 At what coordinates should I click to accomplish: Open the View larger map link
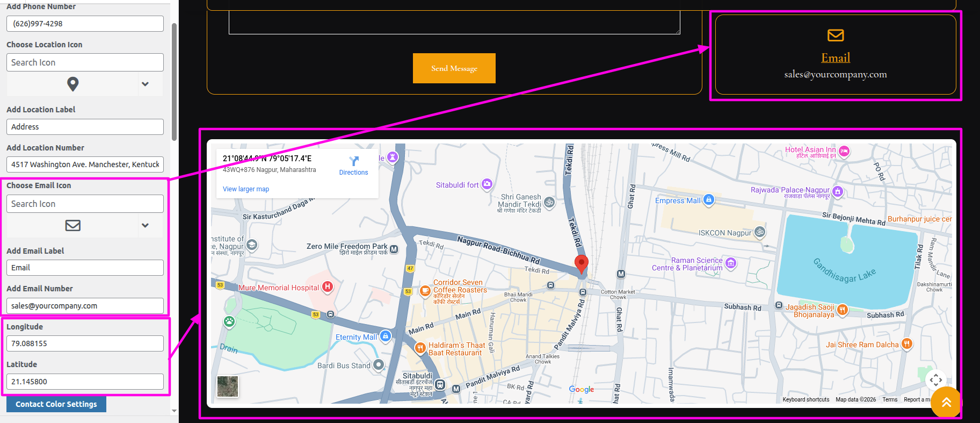tap(246, 189)
